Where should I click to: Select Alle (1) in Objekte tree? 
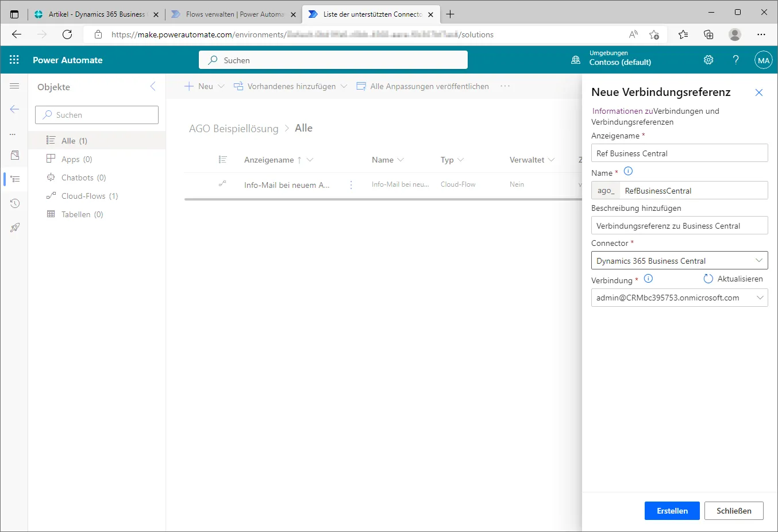click(97, 141)
